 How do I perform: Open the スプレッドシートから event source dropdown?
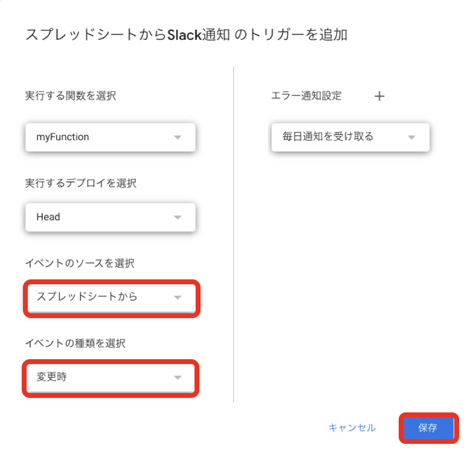pyautogui.click(x=111, y=298)
